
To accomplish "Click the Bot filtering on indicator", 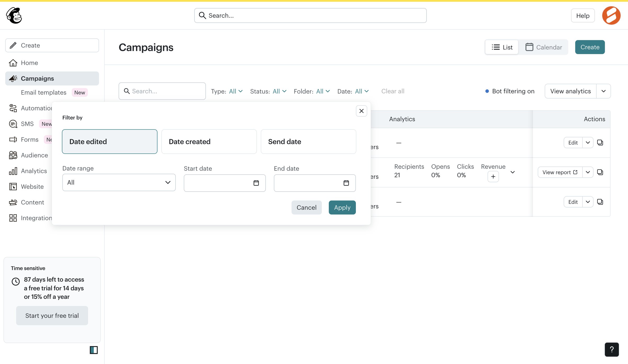I will (510, 91).
